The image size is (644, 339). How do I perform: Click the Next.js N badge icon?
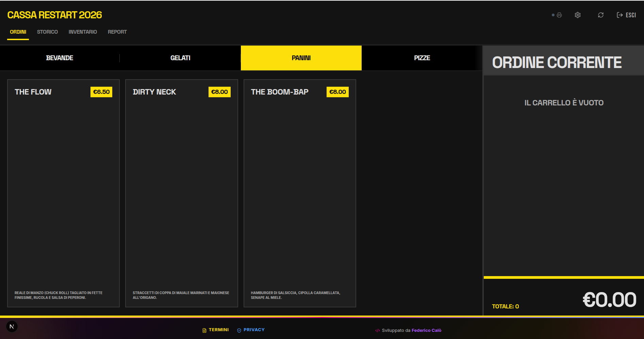[x=12, y=327]
